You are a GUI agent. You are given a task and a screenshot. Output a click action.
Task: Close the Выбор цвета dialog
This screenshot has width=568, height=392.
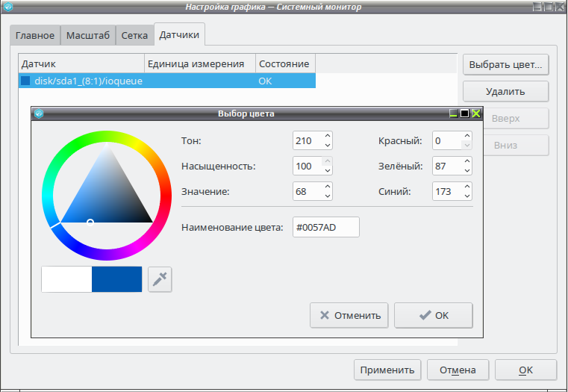tap(476, 113)
